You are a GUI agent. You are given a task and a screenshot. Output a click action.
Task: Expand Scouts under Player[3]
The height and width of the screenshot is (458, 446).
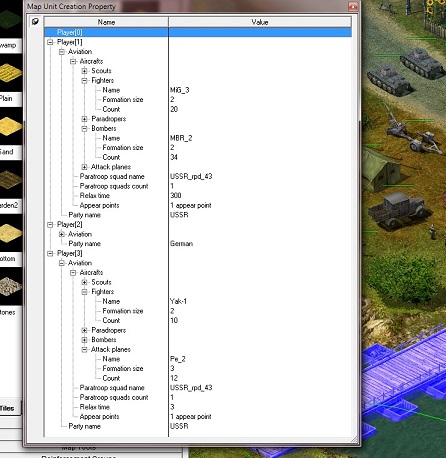pos(85,282)
